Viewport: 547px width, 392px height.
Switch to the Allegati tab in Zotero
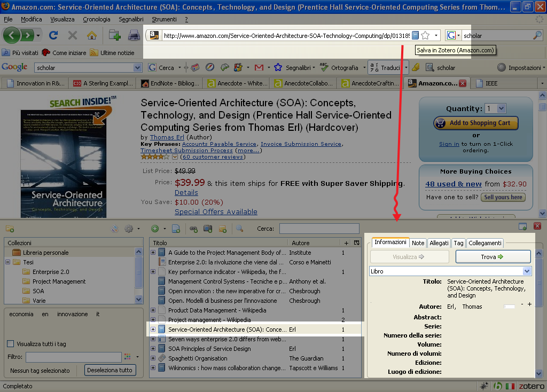pyautogui.click(x=439, y=243)
